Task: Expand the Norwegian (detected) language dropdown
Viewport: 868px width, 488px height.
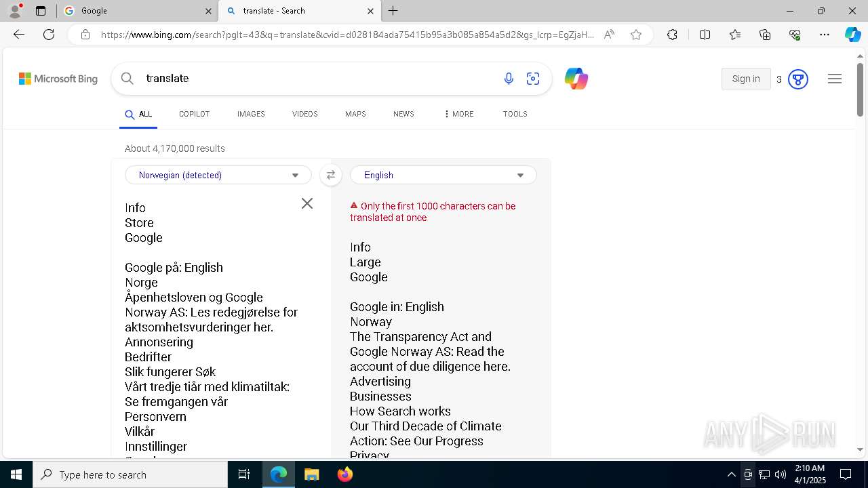Action: [x=218, y=175]
